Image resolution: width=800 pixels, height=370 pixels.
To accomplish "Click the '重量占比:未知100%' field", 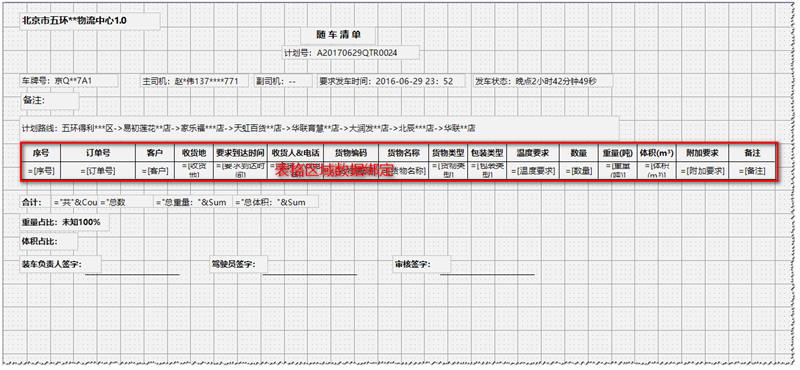I will click(64, 223).
